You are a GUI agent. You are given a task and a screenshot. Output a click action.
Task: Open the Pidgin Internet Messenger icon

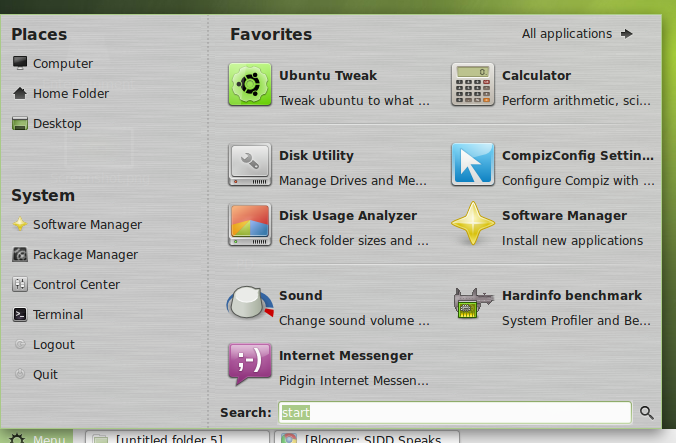[250, 365]
